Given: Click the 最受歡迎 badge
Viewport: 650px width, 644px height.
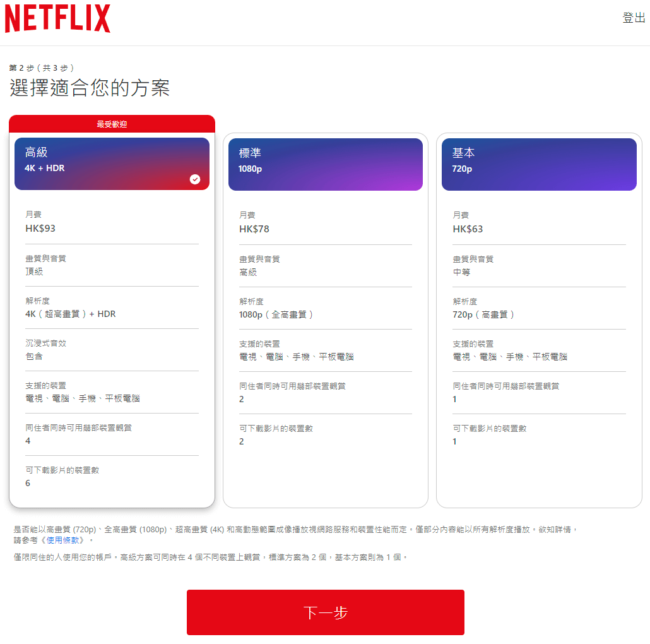Looking at the screenshot, I should [x=112, y=124].
